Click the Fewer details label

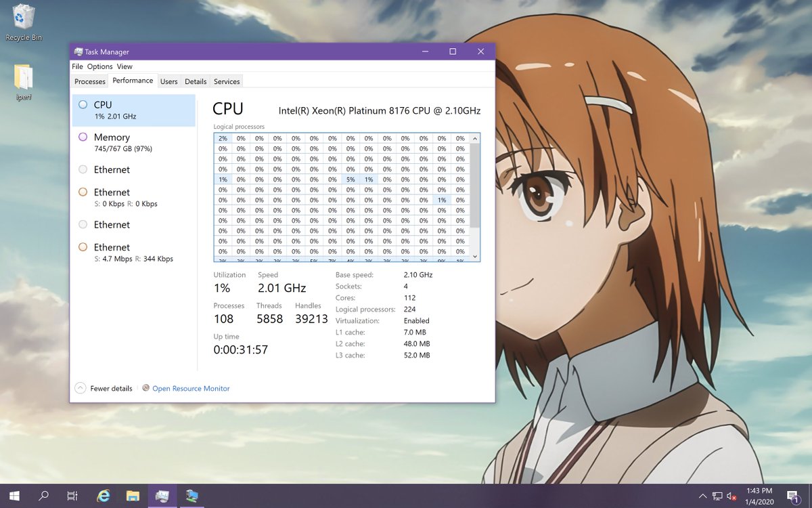[111, 389]
